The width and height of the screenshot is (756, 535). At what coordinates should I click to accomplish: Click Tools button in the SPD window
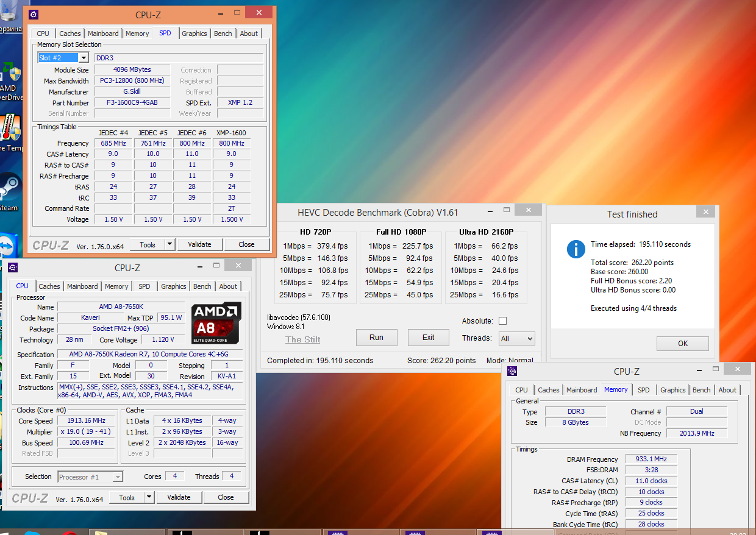click(x=148, y=244)
